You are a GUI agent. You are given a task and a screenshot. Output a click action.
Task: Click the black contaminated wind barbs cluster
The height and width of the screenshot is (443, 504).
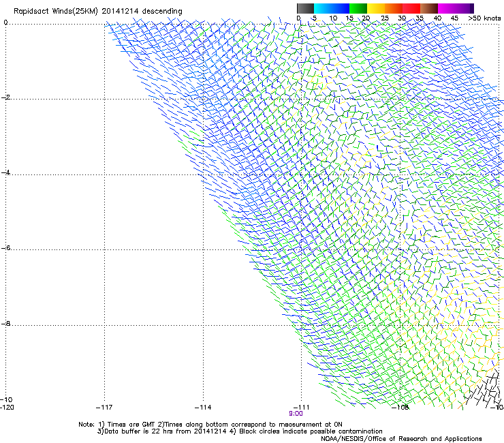coord(484,388)
